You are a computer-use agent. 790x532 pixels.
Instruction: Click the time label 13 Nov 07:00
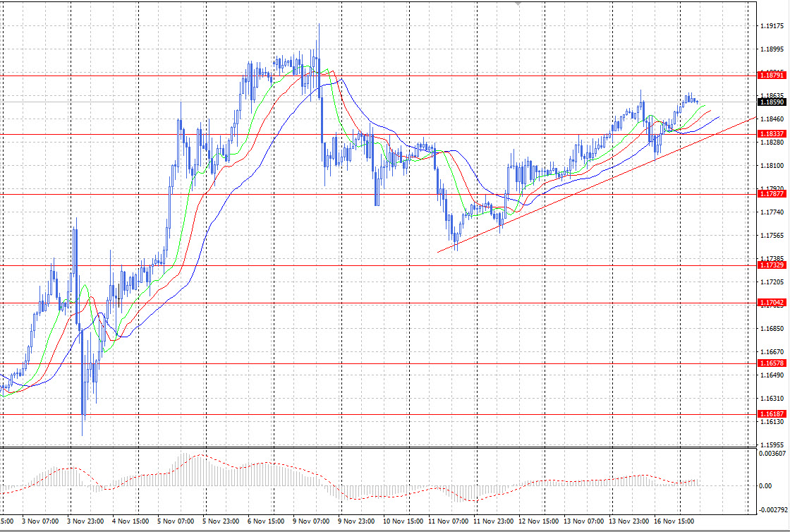click(583, 521)
